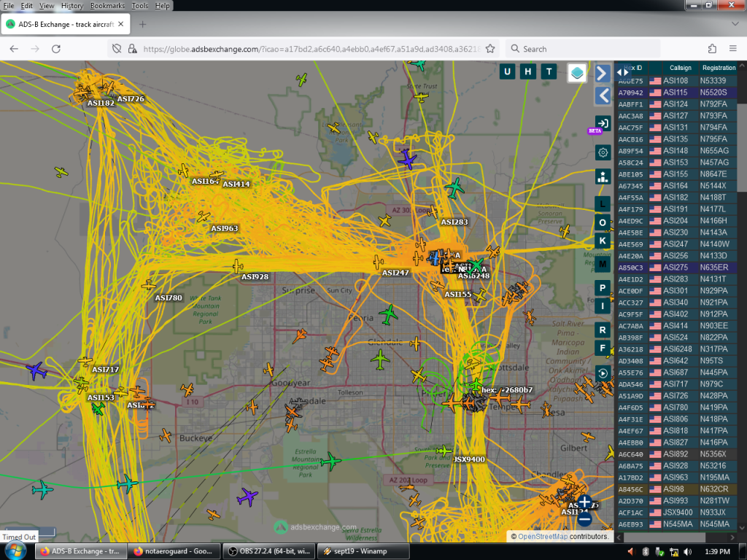Toggle the P button on map sidebar
Screen dimensions: 747x560
[603, 287]
